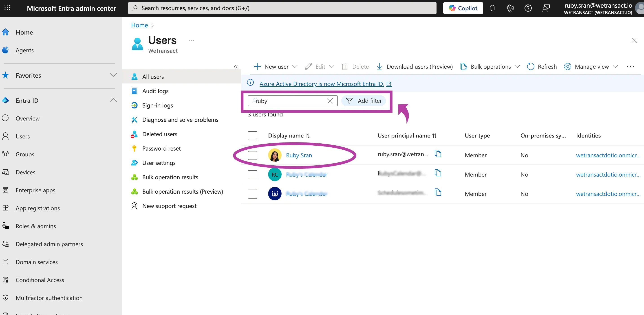Open the New user dropdown
Image resolution: width=644 pixels, height=315 pixels.
276,66
